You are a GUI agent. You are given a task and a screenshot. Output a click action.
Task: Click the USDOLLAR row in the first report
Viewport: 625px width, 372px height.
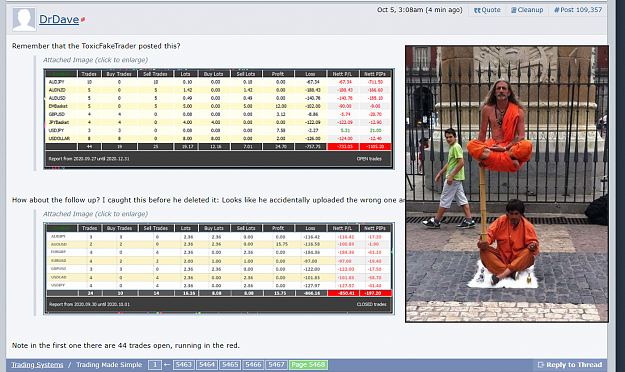click(x=219, y=138)
